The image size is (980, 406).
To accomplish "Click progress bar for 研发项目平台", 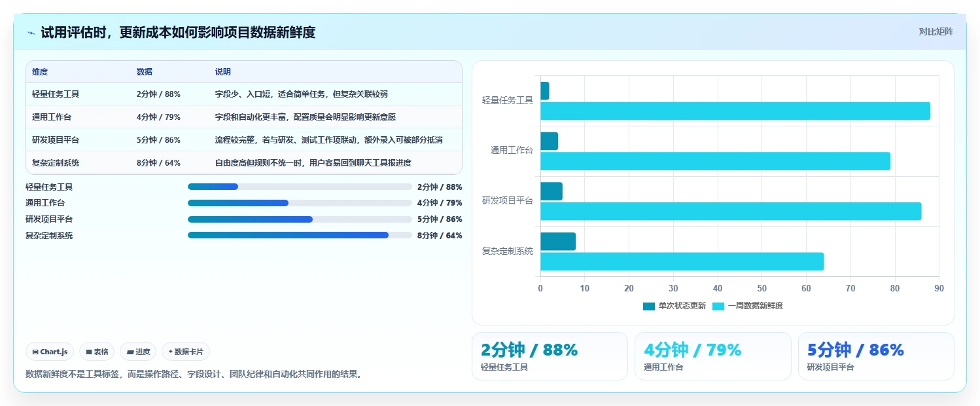I will (x=300, y=219).
